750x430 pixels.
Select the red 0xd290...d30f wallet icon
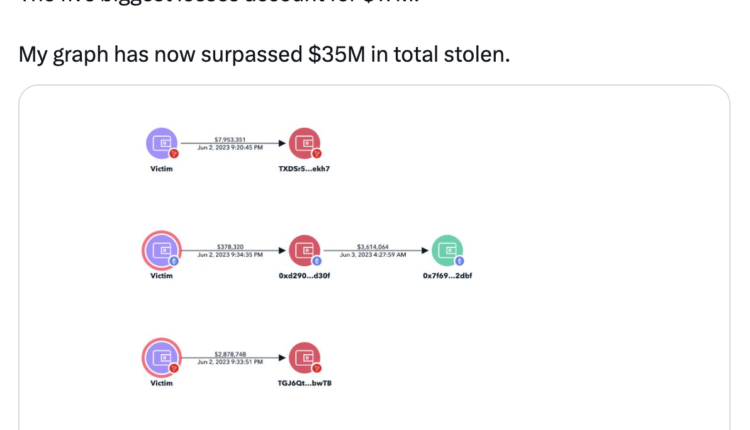pyautogui.click(x=304, y=250)
